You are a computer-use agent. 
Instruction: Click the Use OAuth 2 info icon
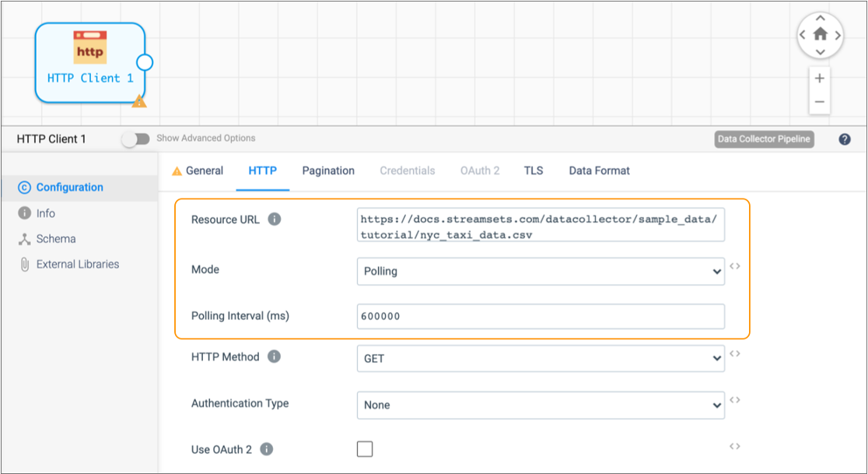266,449
